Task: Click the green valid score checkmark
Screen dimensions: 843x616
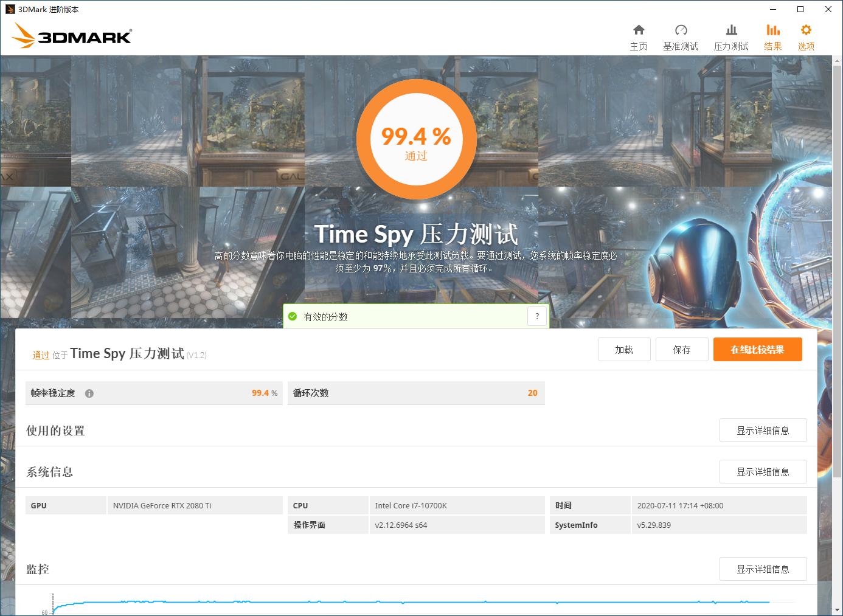Action: [293, 316]
